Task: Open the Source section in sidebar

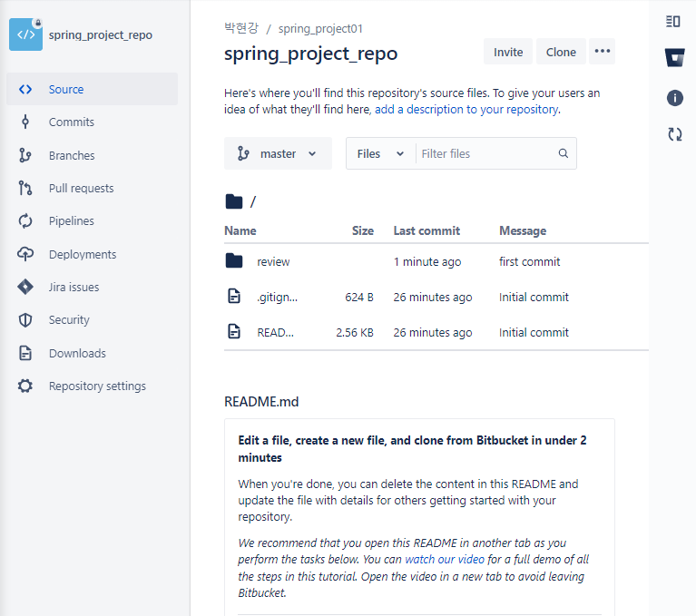Action: tap(92, 89)
